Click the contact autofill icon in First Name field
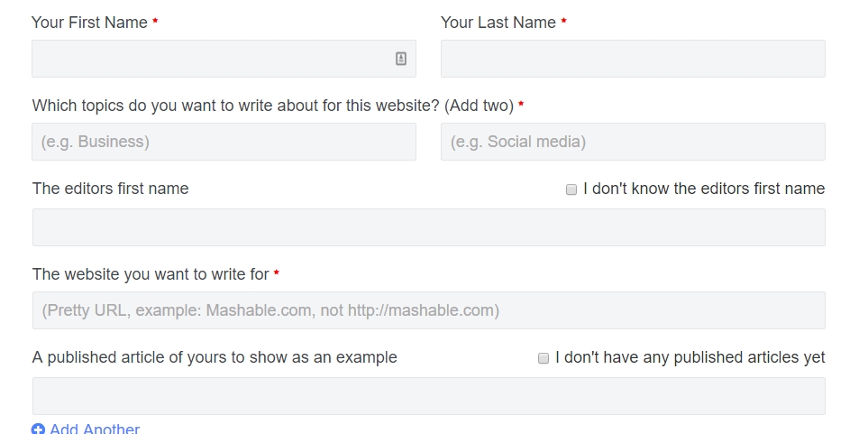This screenshot has height=434, width=868. (x=401, y=59)
